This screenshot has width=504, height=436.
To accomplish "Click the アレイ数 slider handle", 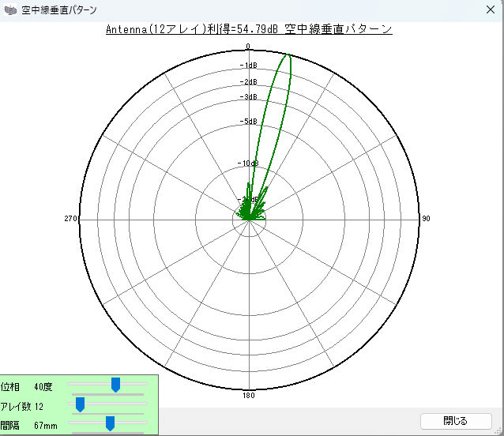I will tap(80, 405).
